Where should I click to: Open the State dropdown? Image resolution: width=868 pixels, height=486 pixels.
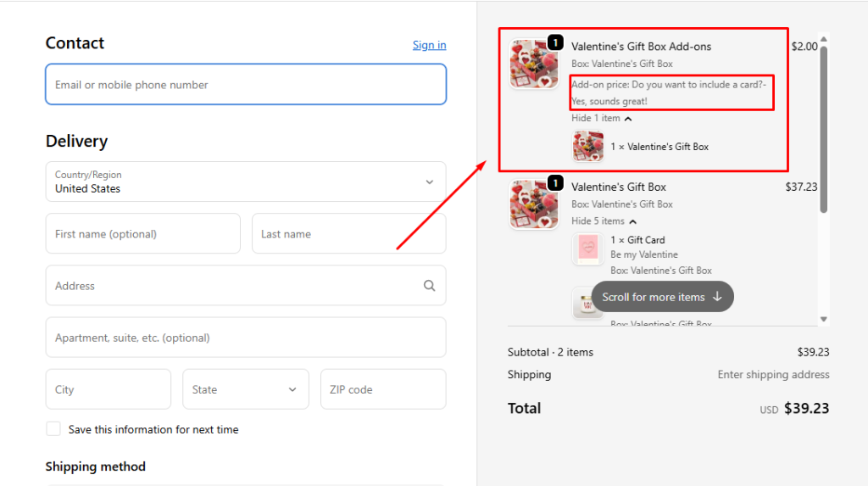click(245, 389)
